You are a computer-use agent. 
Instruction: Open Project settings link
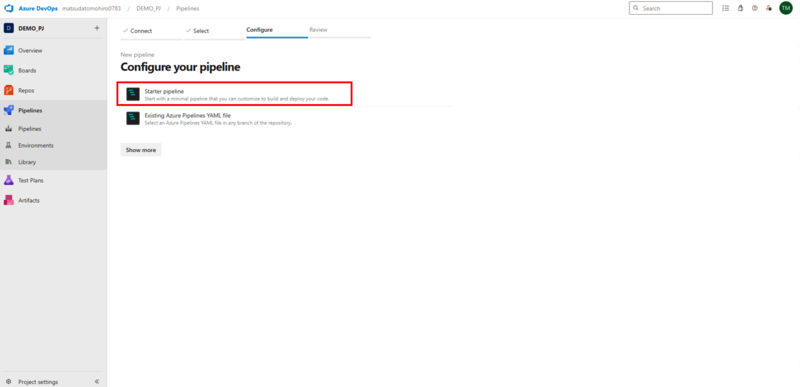coord(38,382)
